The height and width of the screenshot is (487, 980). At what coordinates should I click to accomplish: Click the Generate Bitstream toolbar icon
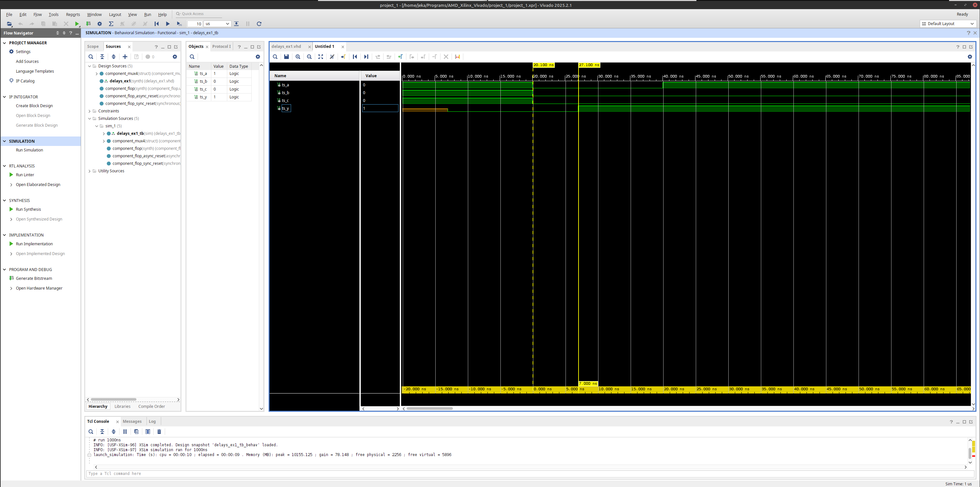click(88, 24)
